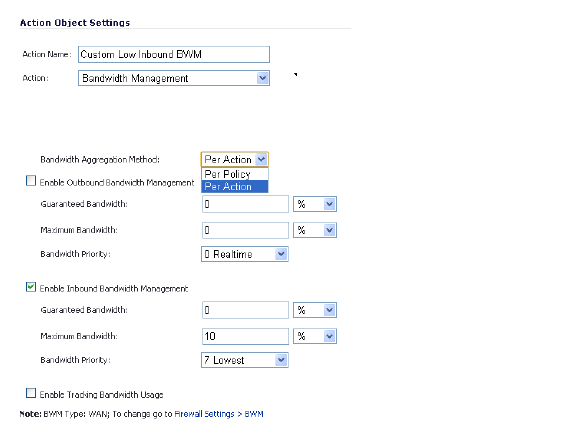Open outbound Guaranteed Bandwidth percent unit dropdown
This screenshot has height=440, width=576.
tap(315, 204)
